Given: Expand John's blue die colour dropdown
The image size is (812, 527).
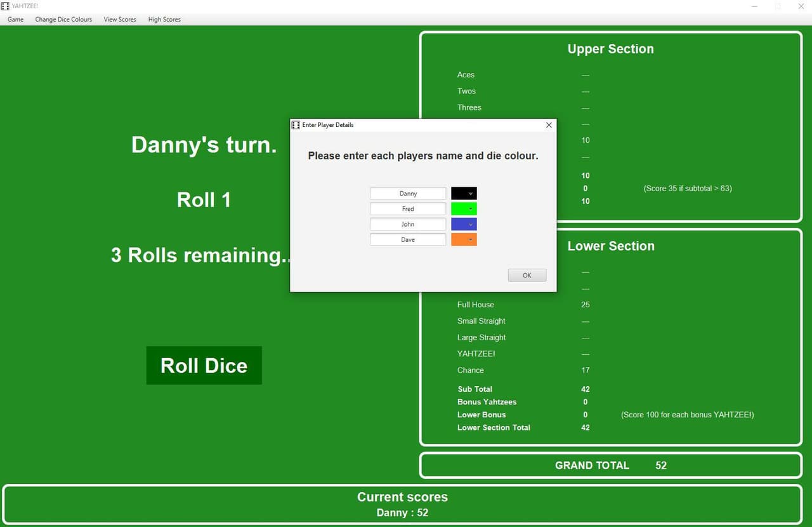Looking at the screenshot, I should [x=464, y=224].
